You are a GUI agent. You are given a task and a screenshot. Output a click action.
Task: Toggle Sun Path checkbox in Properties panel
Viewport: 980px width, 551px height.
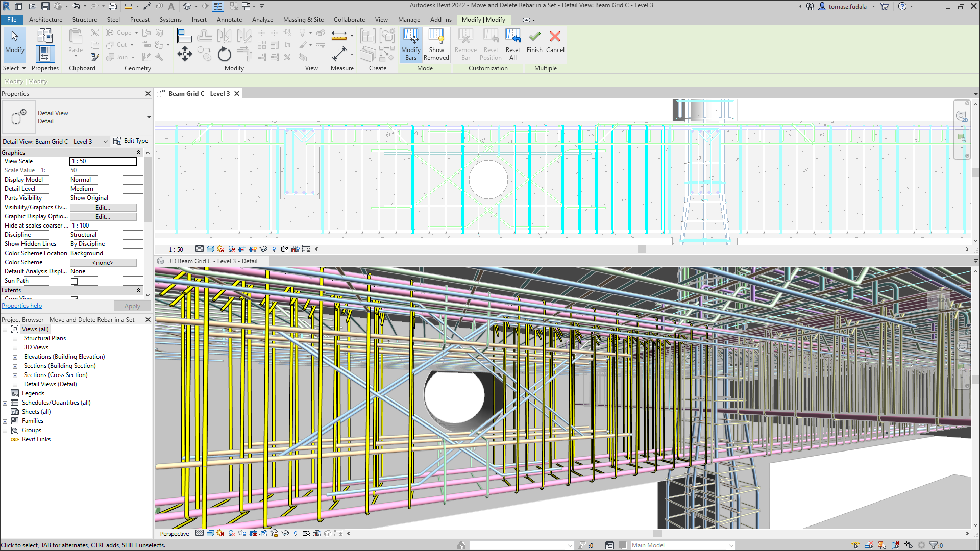[x=74, y=281]
